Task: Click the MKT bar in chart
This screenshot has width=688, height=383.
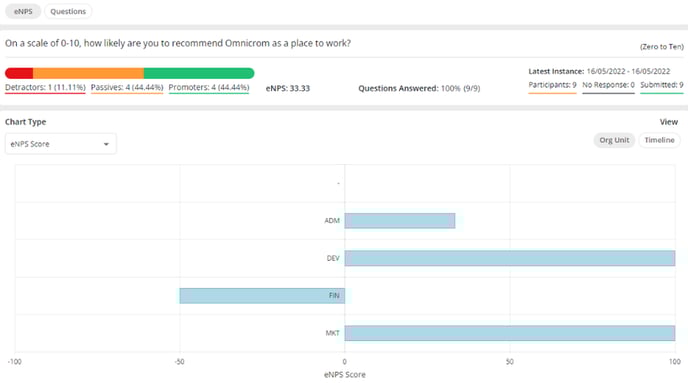Action: 510,333
